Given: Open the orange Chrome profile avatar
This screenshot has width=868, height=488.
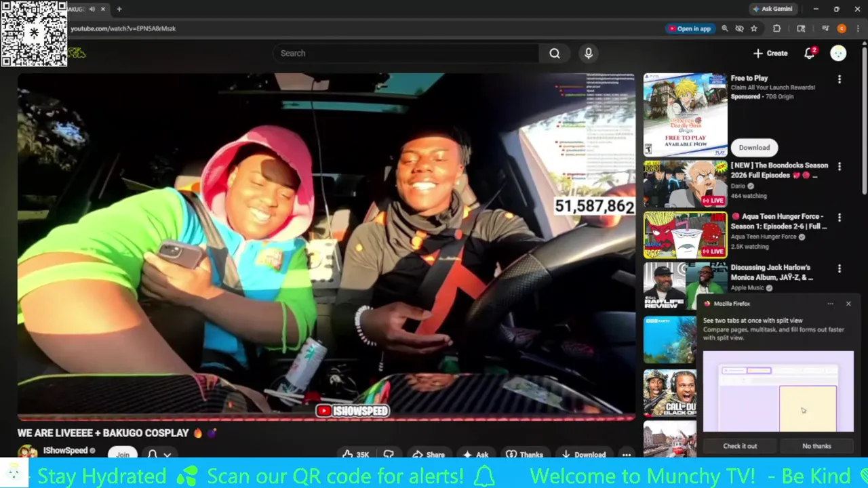Looking at the screenshot, I should click(x=842, y=28).
